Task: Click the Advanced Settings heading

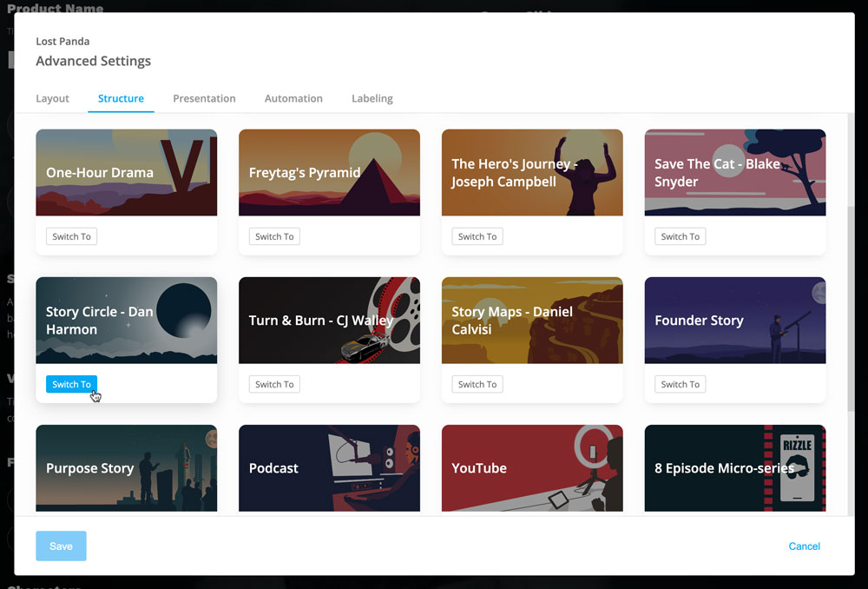Action: point(93,61)
